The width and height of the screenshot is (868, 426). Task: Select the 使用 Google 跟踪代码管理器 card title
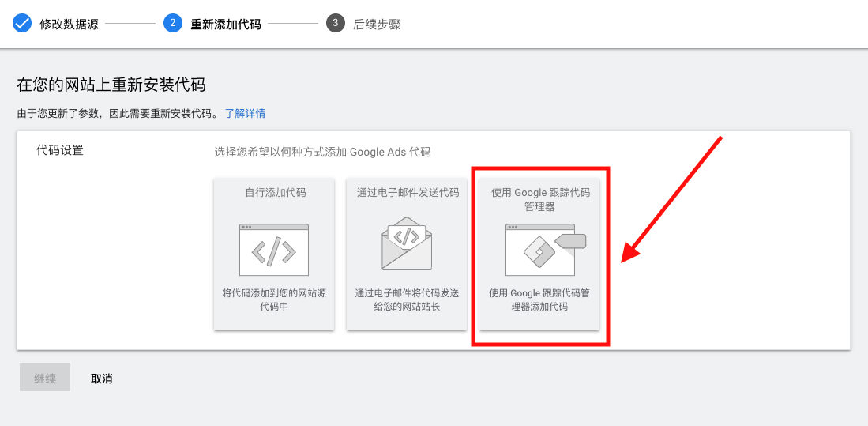click(x=540, y=200)
